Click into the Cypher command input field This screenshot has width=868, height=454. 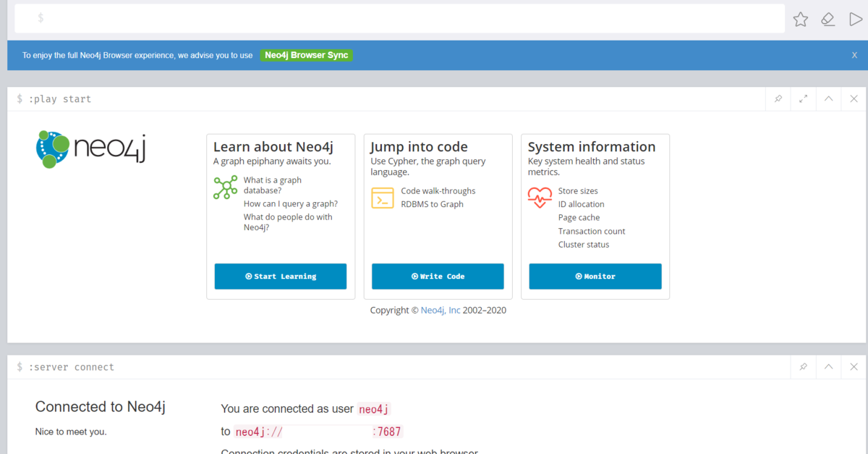[x=399, y=18]
